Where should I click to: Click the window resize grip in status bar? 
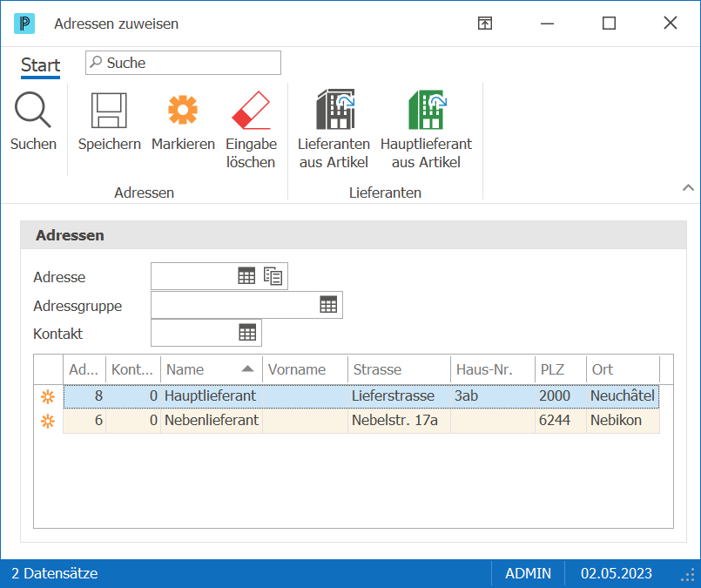(688, 576)
